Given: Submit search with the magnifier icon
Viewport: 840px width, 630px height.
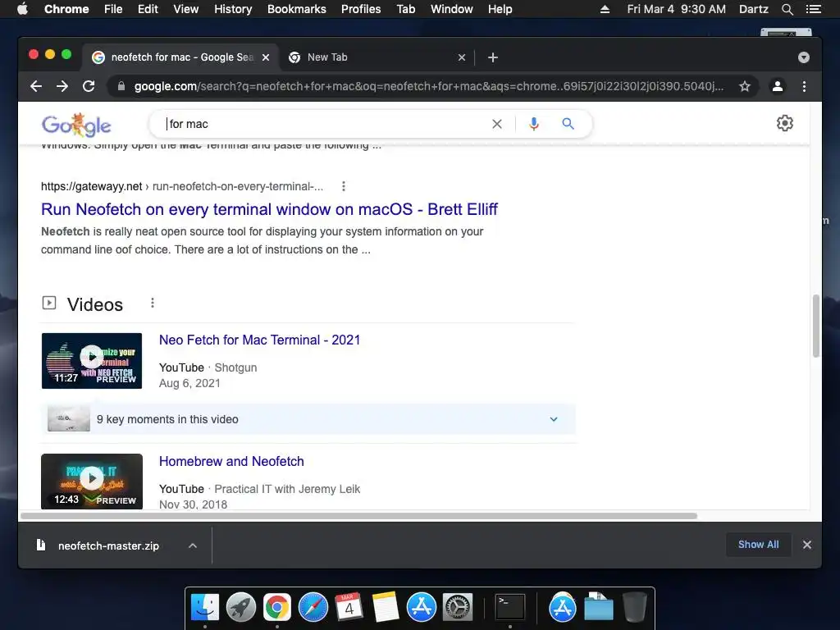Looking at the screenshot, I should pyautogui.click(x=568, y=125).
